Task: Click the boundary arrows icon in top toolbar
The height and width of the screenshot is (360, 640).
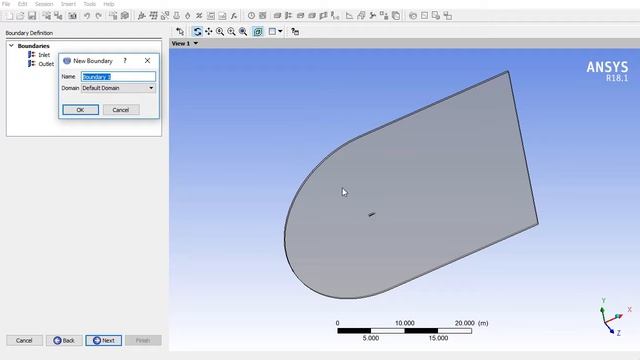Action: coord(289,16)
